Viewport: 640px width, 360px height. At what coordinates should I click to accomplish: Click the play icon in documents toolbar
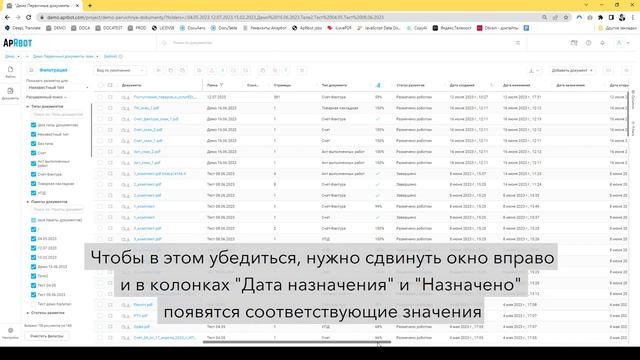[x=158, y=70]
